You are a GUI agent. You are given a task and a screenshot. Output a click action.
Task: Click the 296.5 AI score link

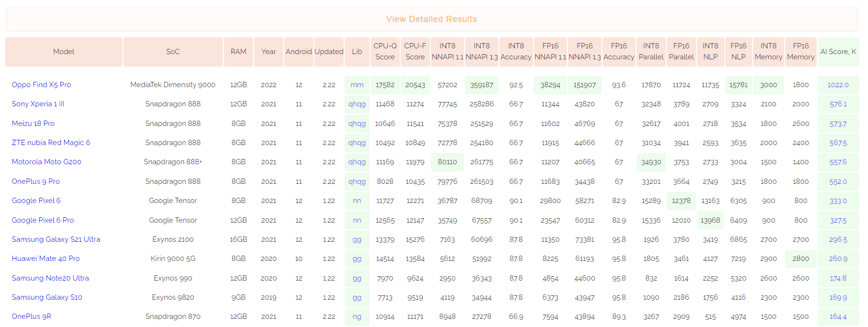coord(838,239)
